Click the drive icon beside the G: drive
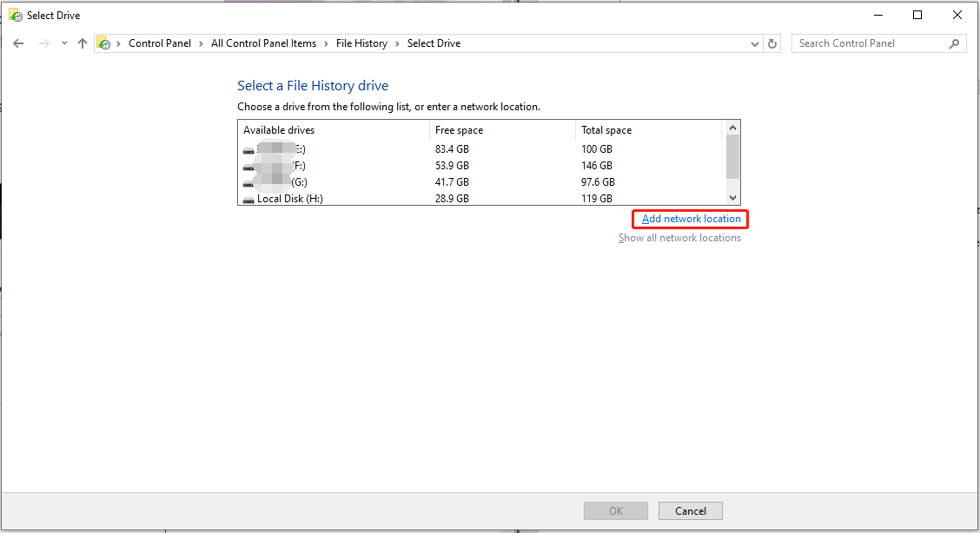980x533 pixels. click(248, 181)
